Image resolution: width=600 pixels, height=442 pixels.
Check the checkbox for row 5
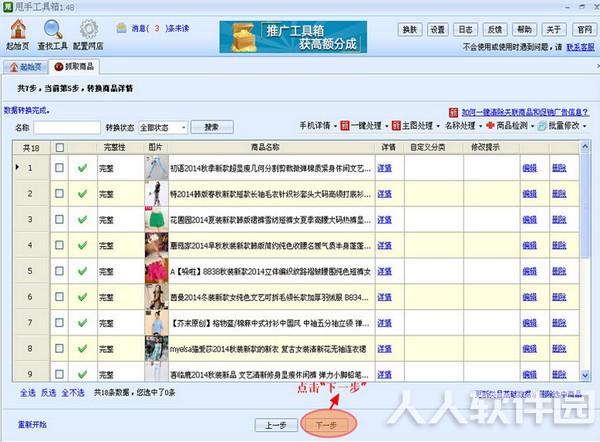pyautogui.click(x=59, y=271)
